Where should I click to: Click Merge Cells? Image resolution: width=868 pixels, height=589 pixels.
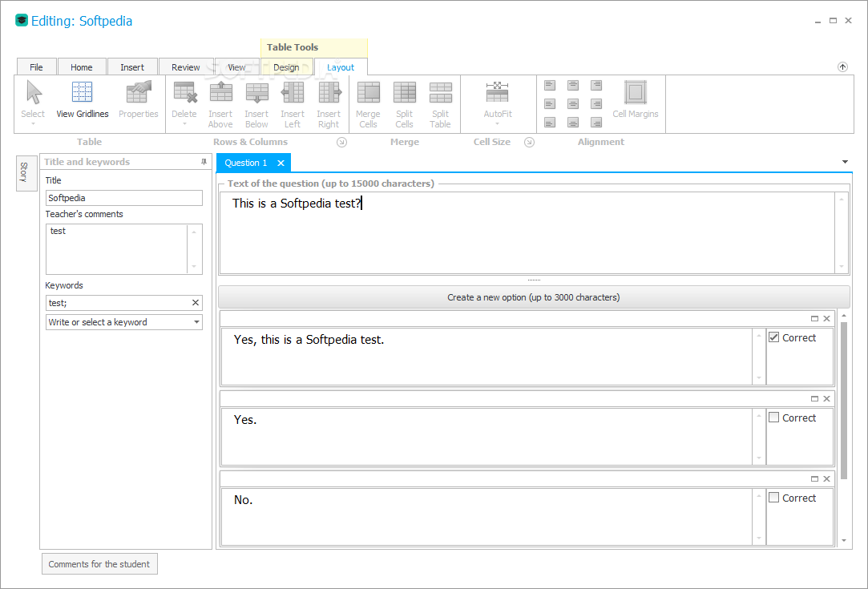368,105
